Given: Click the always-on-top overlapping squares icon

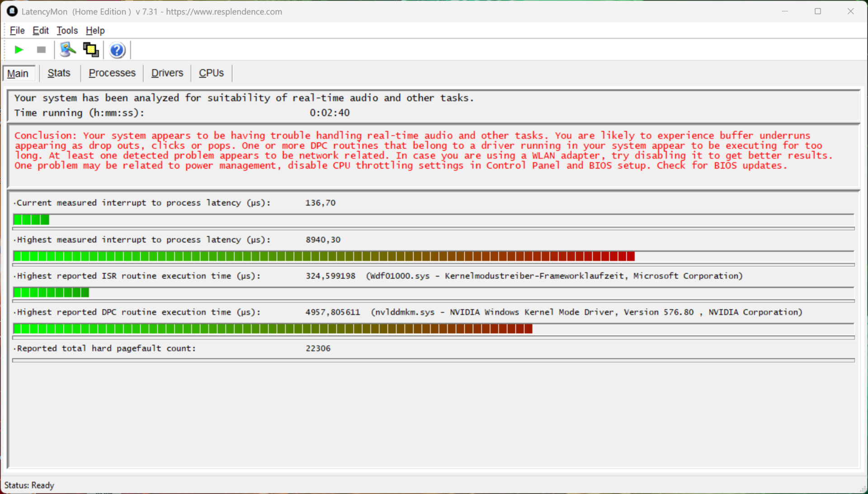Looking at the screenshot, I should (91, 50).
